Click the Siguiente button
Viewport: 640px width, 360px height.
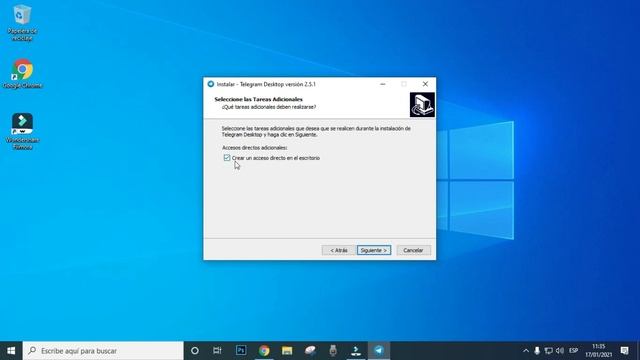tap(373, 250)
